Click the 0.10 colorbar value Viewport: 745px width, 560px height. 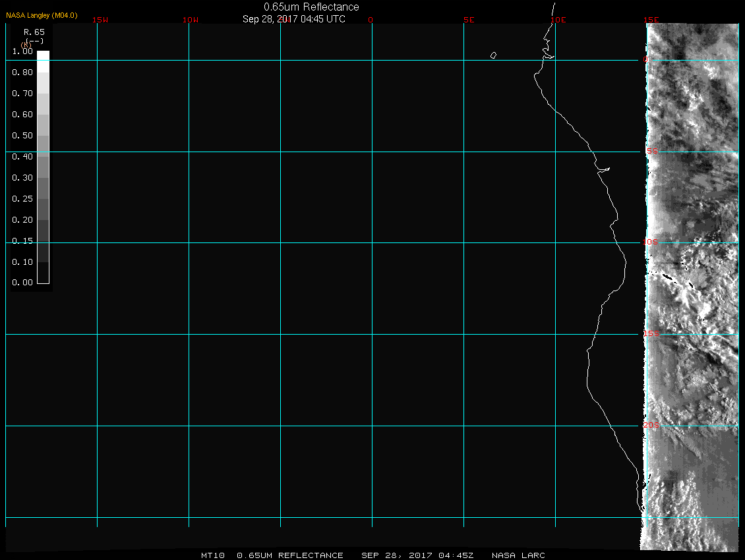[x=22, y=262]
